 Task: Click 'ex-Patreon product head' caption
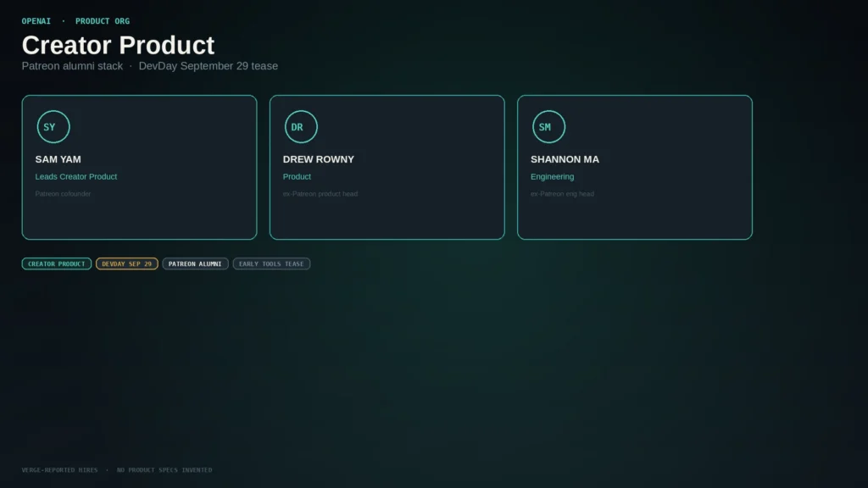point(320,194)
